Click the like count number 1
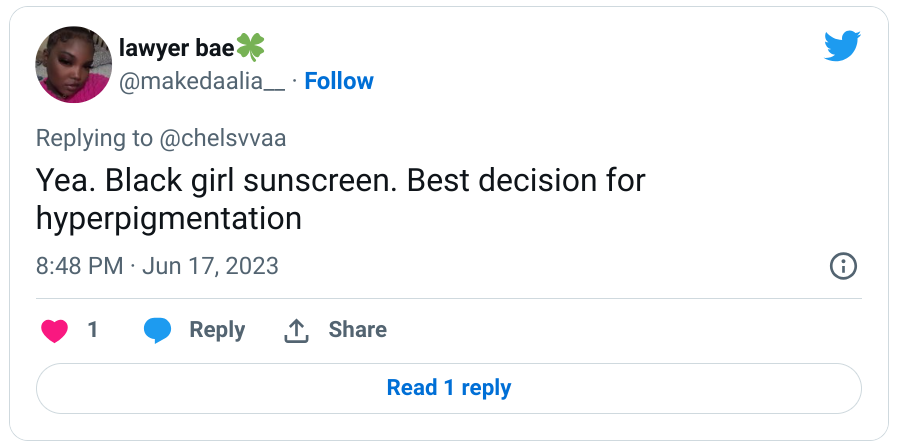The width and height of the screenshot is (899, 447). pos(93,330)
